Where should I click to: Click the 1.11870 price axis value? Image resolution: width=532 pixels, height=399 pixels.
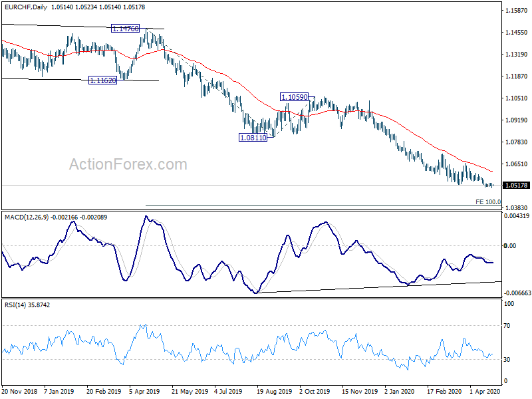point(517,76)
